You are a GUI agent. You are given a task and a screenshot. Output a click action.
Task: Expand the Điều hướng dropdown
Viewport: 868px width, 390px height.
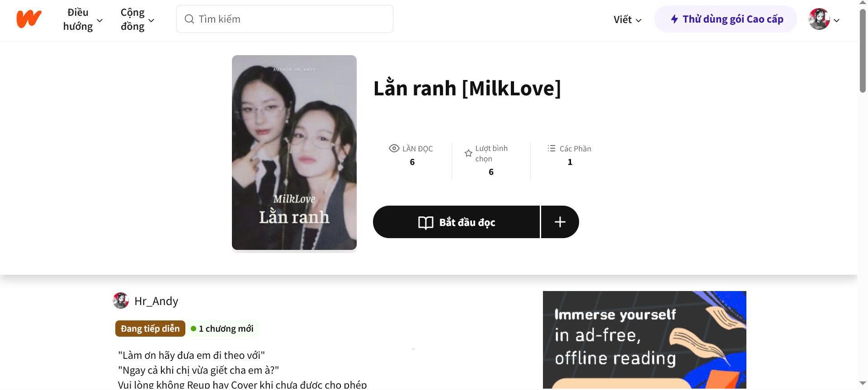tap(83, 19)
